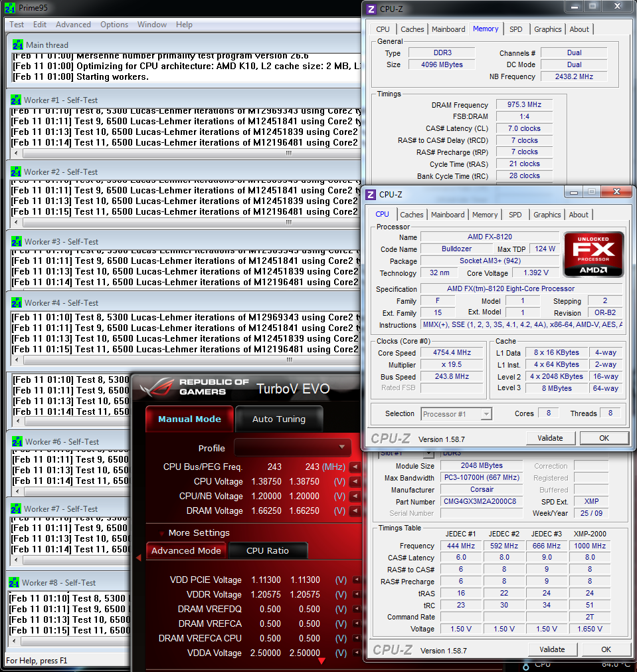Click Validate in the CPU-Z processor window
This screenshot has width=637, height=672.
coord(550,438)
